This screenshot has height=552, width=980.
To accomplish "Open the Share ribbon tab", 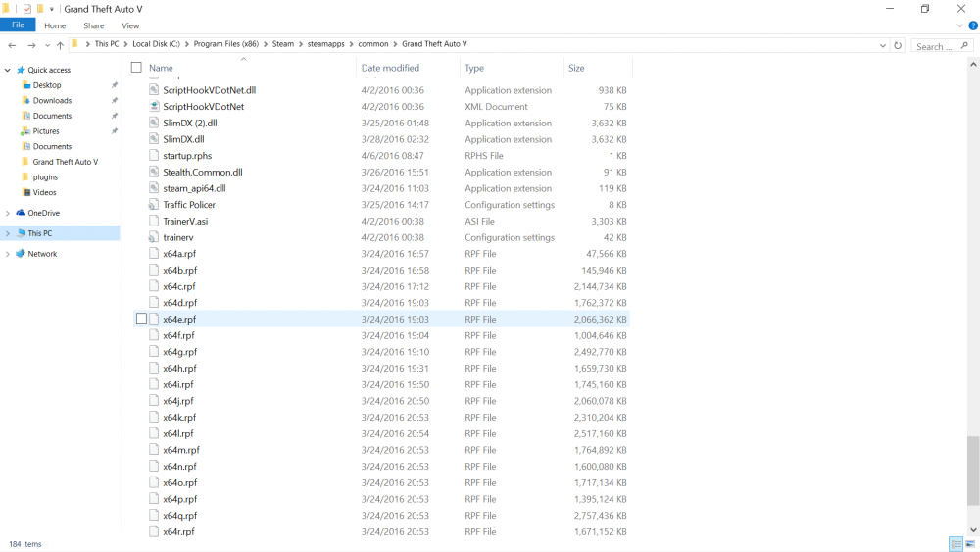I will (94, 25).
